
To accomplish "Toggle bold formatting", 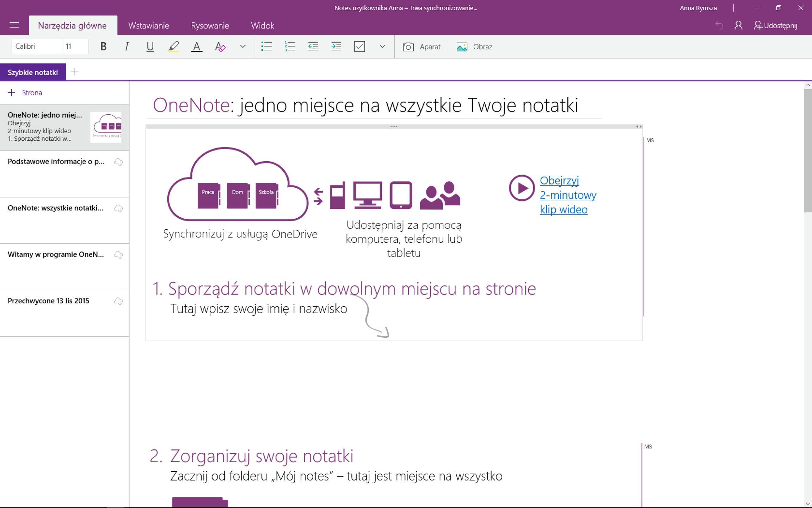I will (103, 47).
